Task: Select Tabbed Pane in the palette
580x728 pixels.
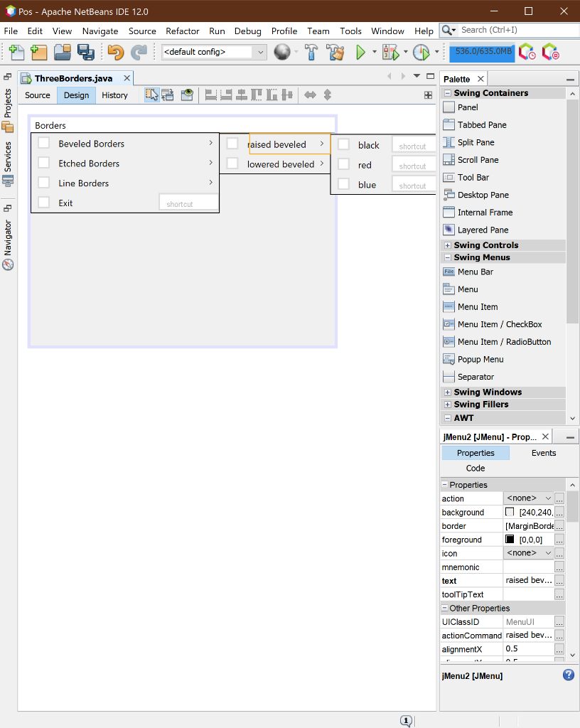Action: (482, 125)
